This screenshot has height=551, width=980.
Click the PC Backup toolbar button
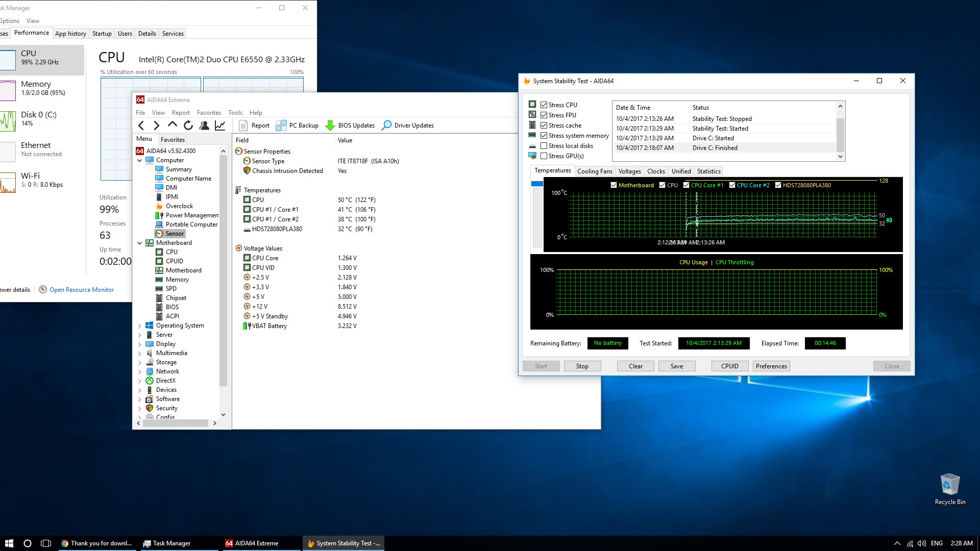[297, 126]
